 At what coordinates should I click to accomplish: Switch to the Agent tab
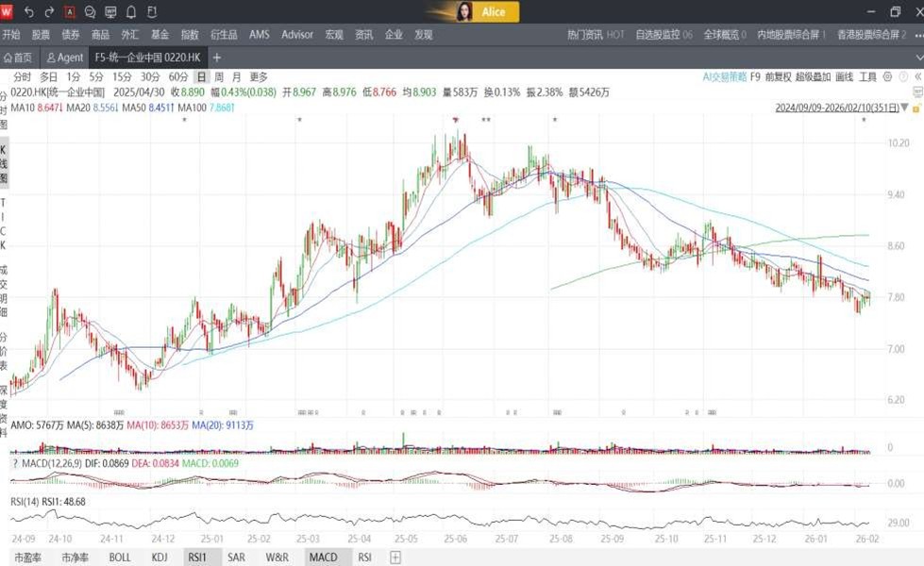click(65, 58)
